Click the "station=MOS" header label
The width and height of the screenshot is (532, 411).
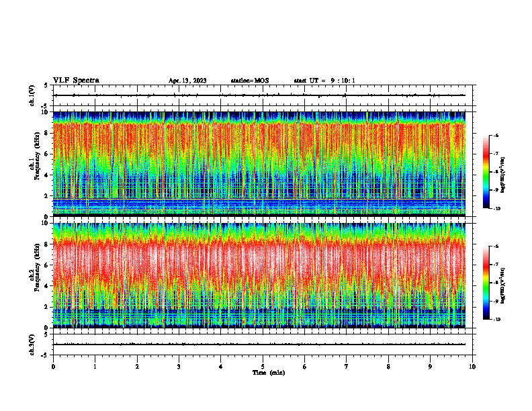[250, 81]
